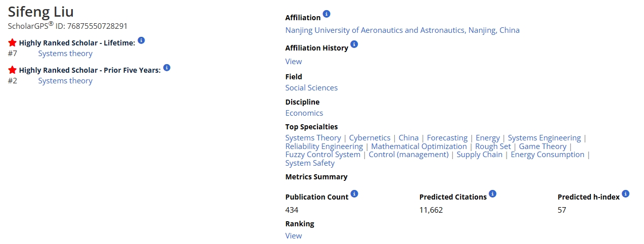The image size is (644, 244).
Task: Select the Economics discipline link
Action: point(304,113)
